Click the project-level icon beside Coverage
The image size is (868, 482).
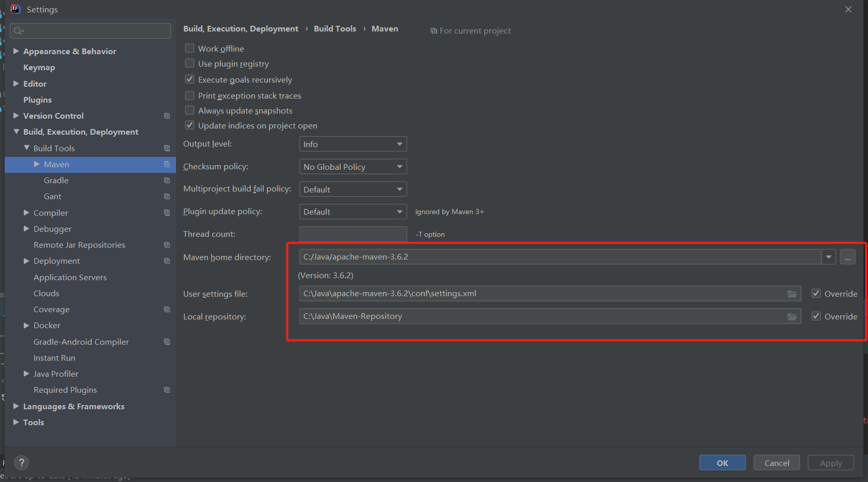coord(167,309)
